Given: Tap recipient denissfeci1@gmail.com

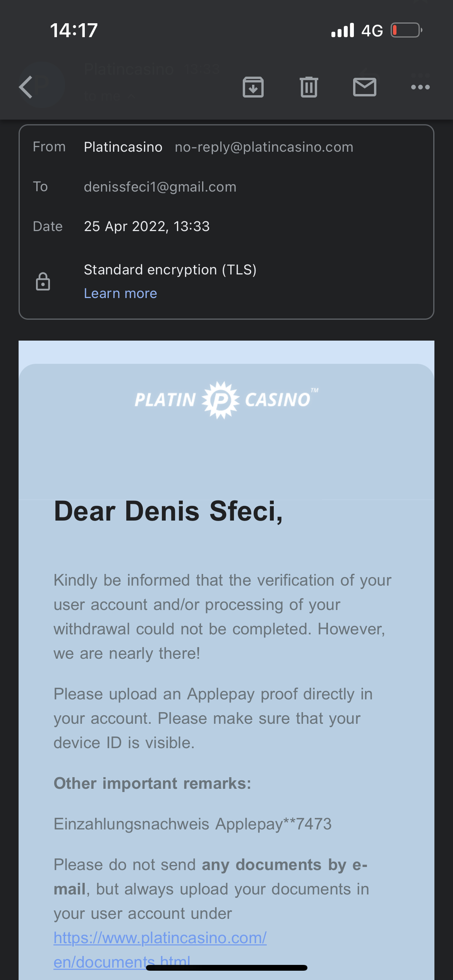Looking at the screenshot, I should pyautogui.click(x=160, y=187).
